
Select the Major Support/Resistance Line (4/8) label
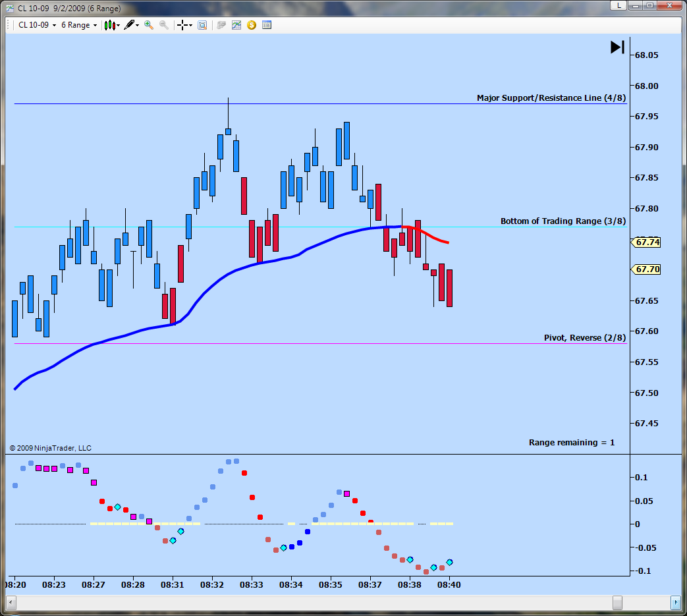551,98
